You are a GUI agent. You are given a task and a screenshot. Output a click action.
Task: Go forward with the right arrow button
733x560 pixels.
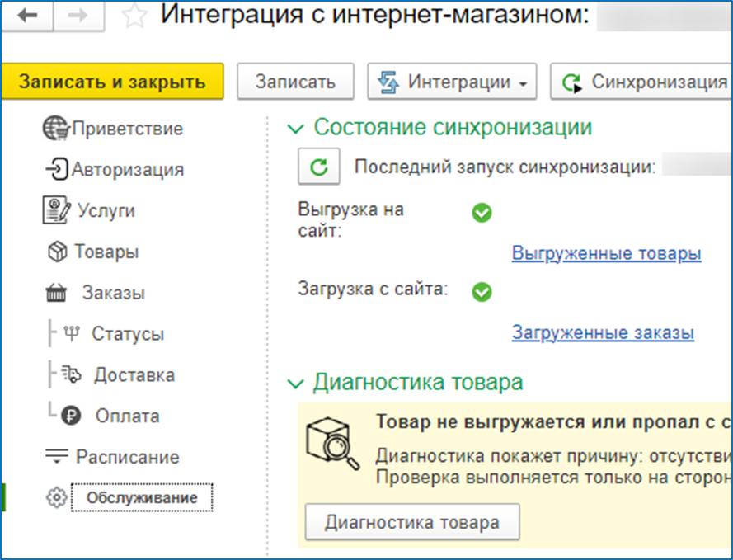point(78,16)
